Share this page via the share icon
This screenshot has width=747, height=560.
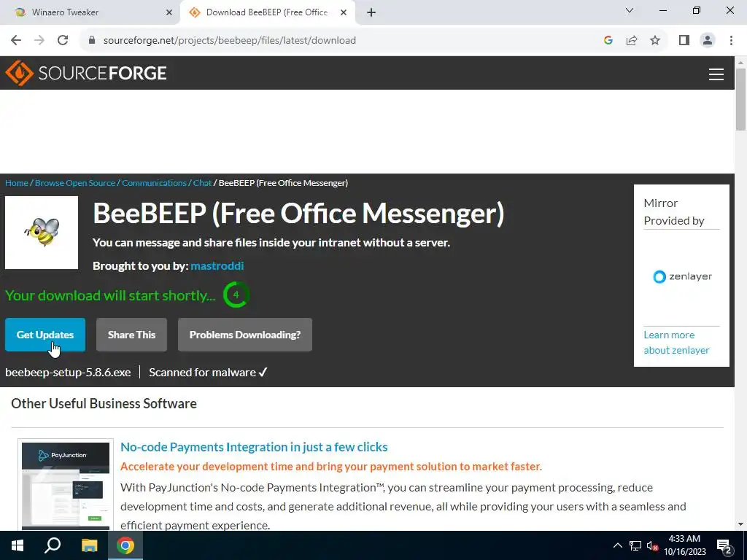632,40
